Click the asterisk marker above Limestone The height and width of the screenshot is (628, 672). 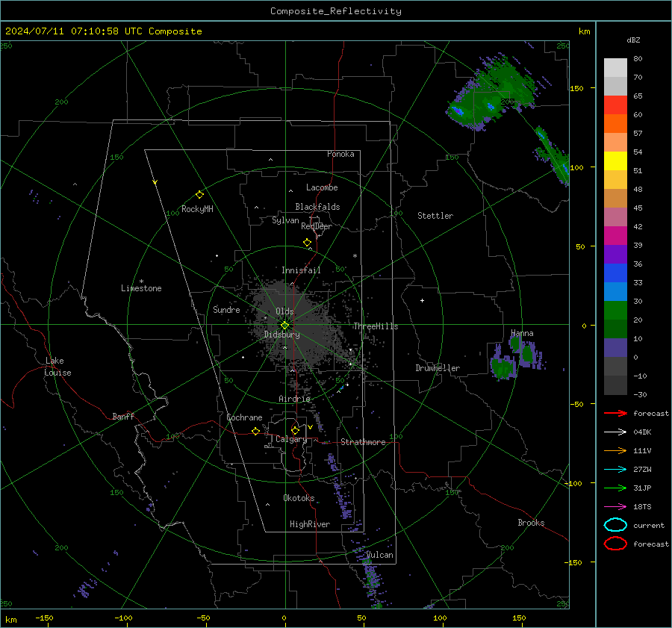click(141, 282)
